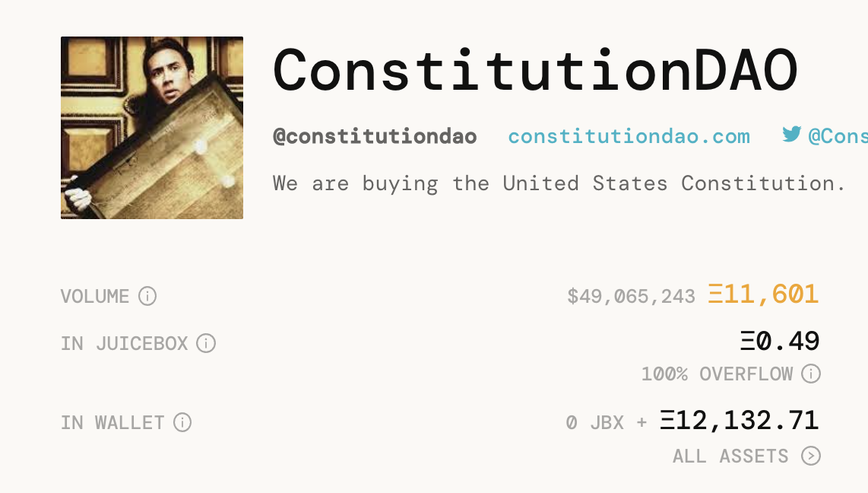Open the constitutiondao.com website link
The image size is (868, 493).
[629, 136]
